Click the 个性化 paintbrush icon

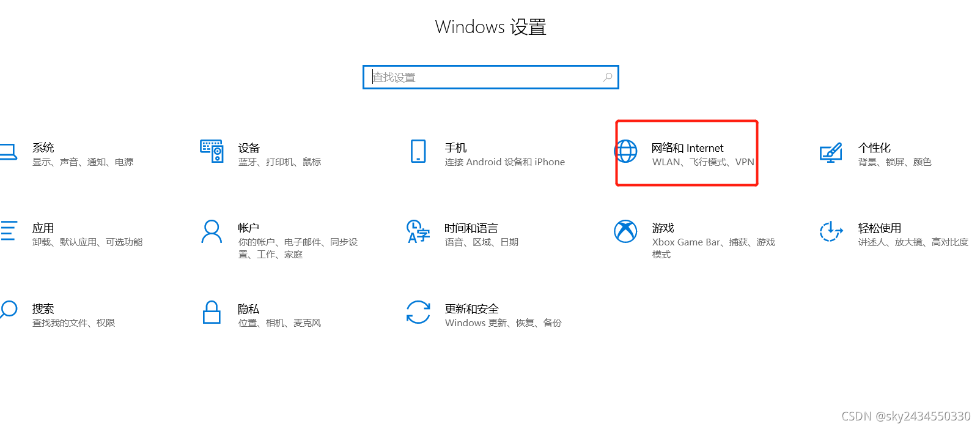pyautogui.click(x=831, y=152)
